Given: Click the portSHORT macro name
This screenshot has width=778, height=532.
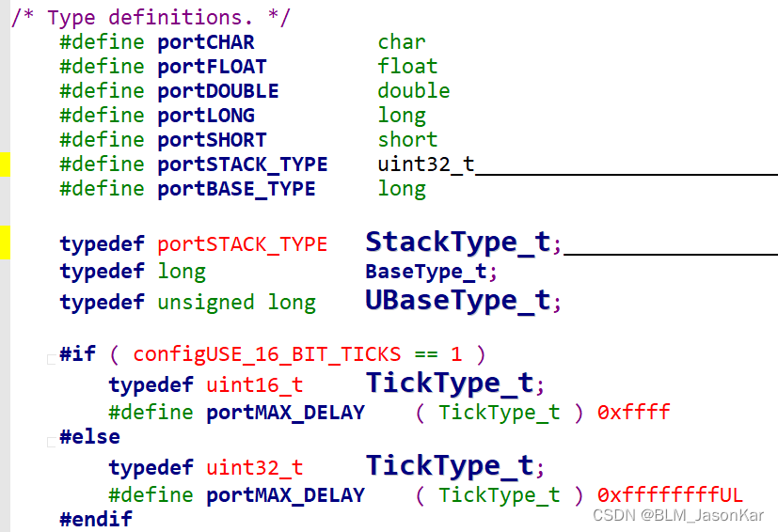Looking at the screenshot, I should 212,140.
